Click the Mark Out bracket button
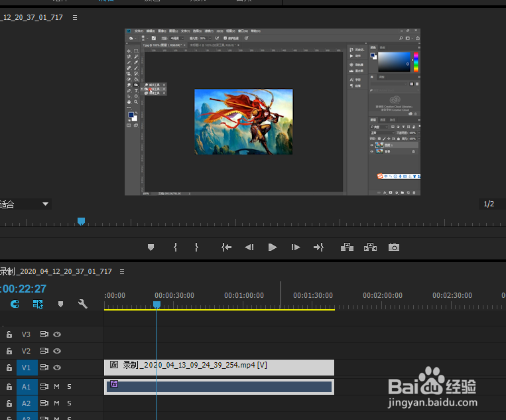Screen dimensions: 506x420 point(196,247)
